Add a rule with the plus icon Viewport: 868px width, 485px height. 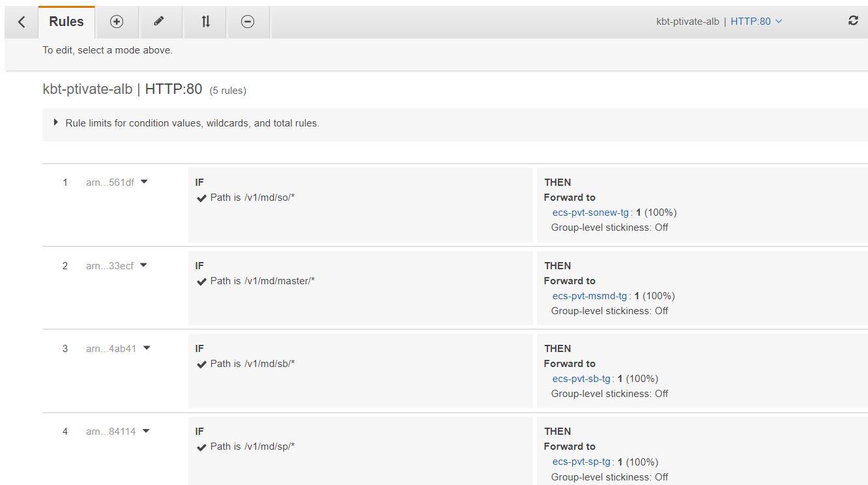pos(117,22)
